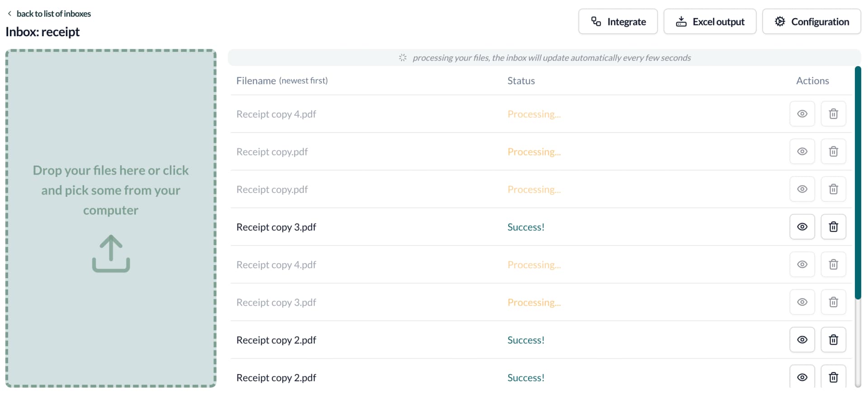The height and width of the screenshot is (394, 868).
Task: Download the Excel output
Action: (710, 22)
